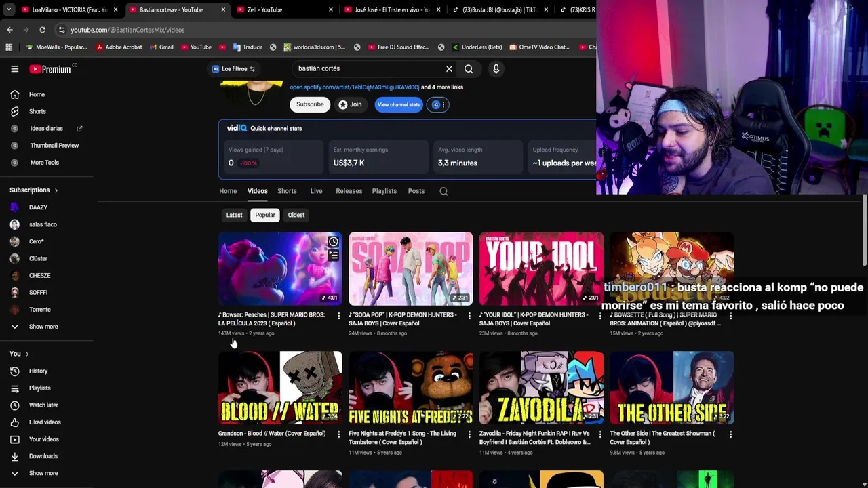Click channel search magnifier icon

(x=443, y=191)
